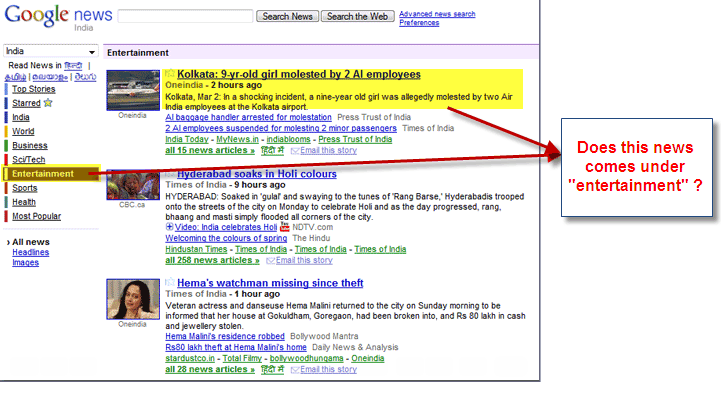Open the stardustco.in source link
Viewport: 721px width, 395px height.
[x=190, y=359]
